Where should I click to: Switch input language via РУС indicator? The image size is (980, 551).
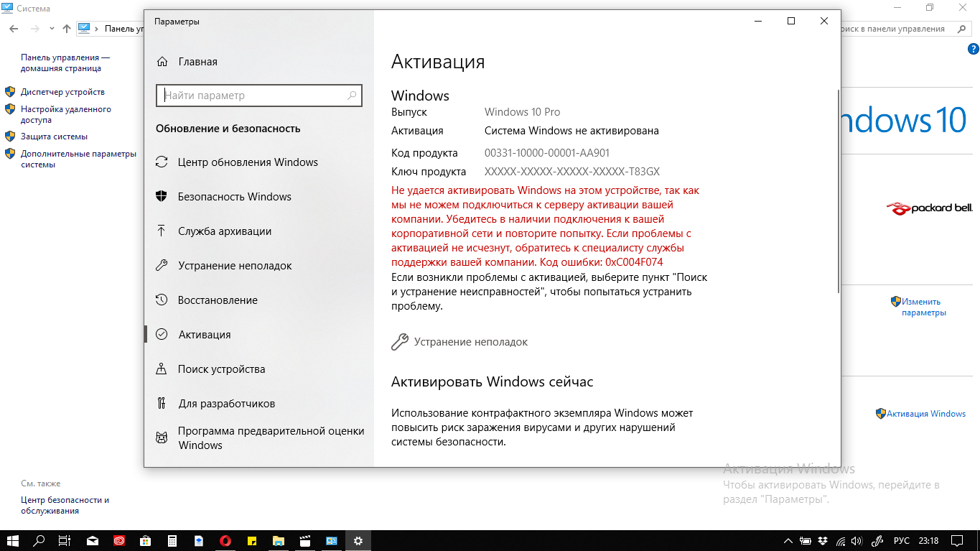click(x=901, y=540)
